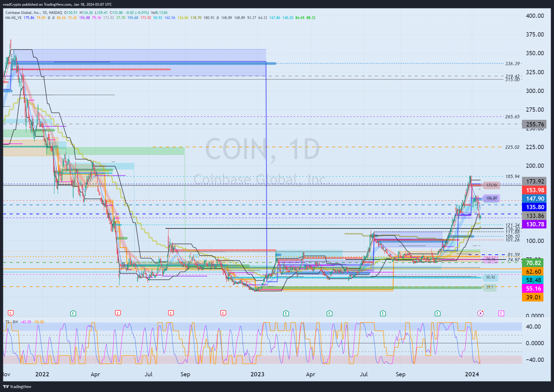Select the orange 62.60 price axis label
This screenshot has width=554, height=392.
point(533,272)
